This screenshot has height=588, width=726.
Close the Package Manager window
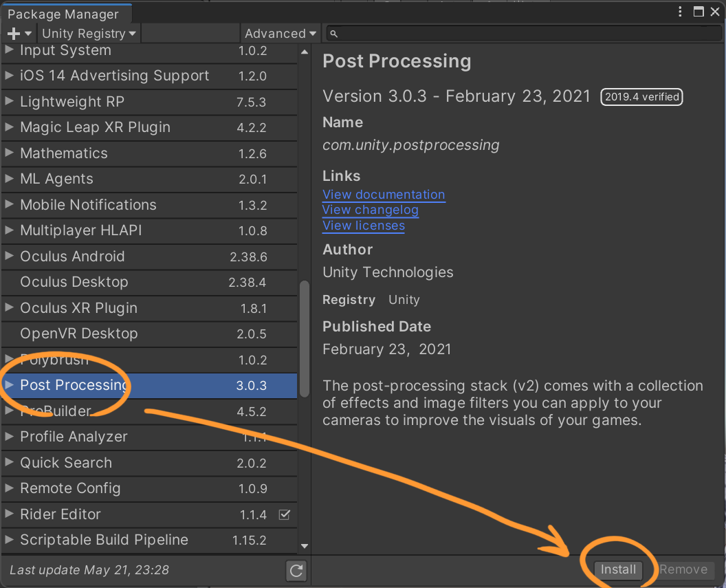click(715, 12)
